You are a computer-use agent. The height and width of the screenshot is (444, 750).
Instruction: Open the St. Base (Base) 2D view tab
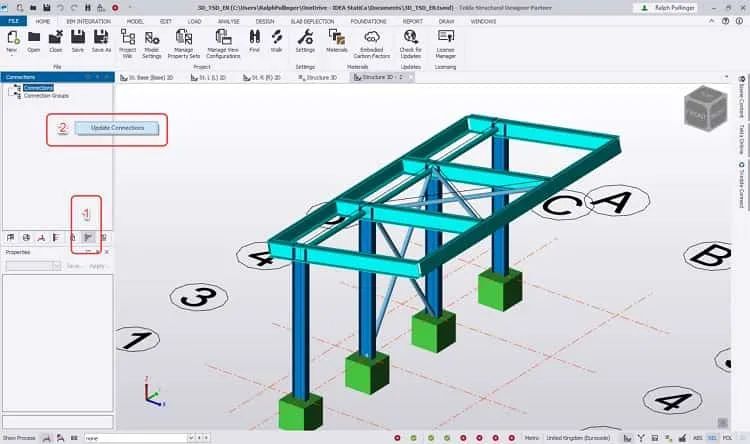click(x=147, y=78)
